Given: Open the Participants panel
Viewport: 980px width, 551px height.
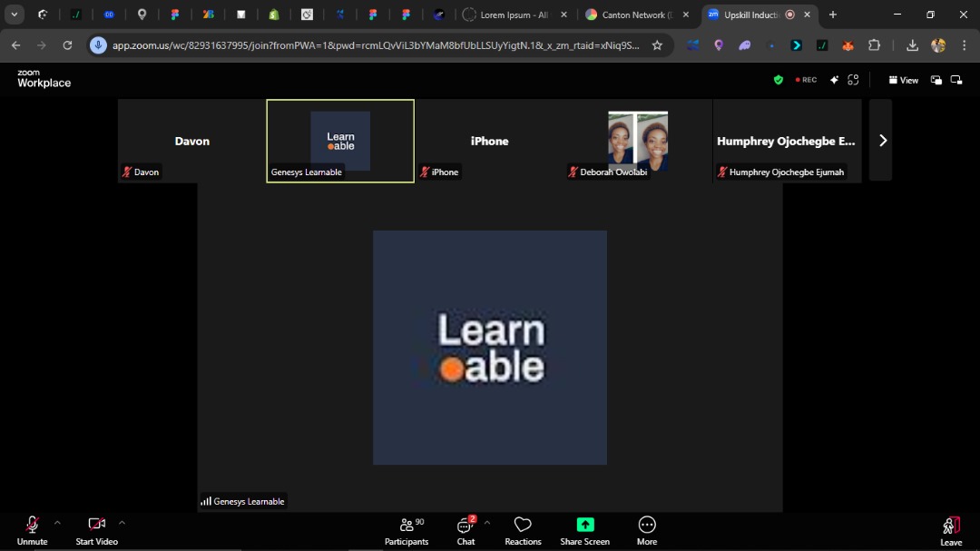Looking at the screenshot, I should [x=407, y=530].
